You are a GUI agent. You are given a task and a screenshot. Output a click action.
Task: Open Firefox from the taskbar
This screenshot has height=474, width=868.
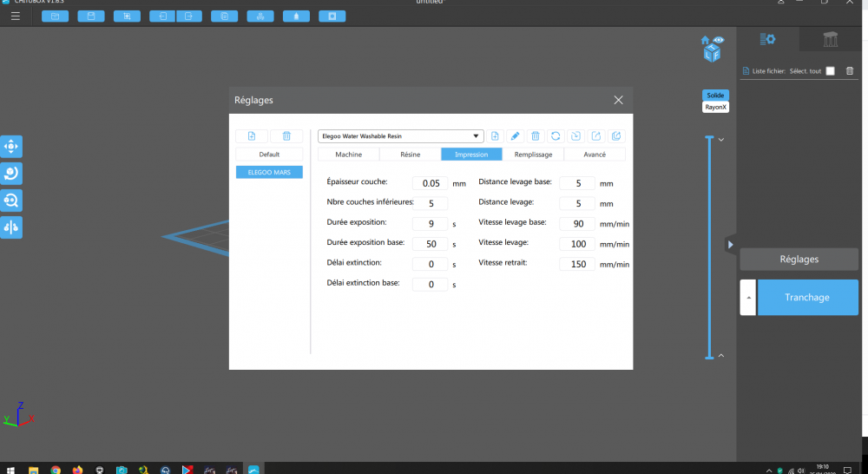pyautogui.click(x=77, y=471)
